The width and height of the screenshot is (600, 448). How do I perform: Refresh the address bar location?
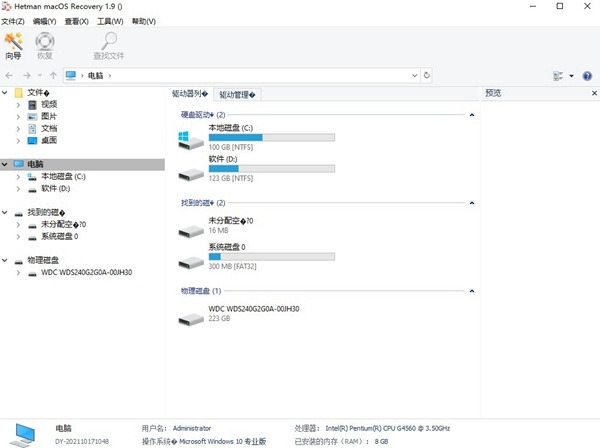(x=427, y=75)
